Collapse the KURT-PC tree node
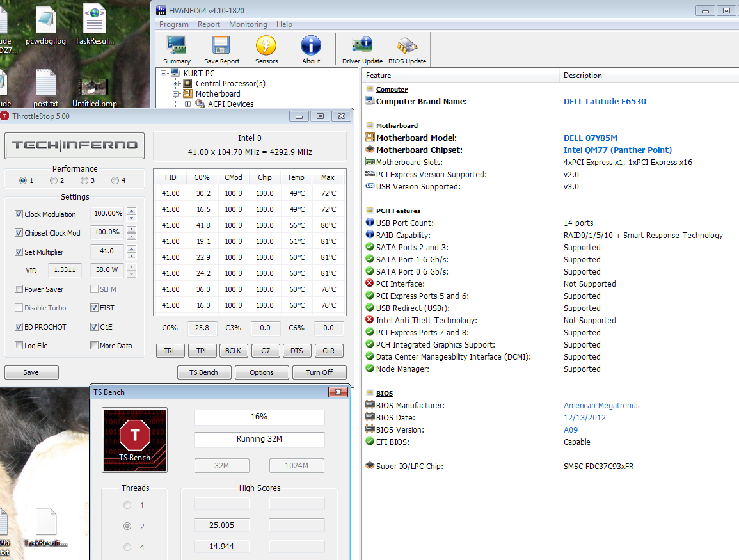The height and width of the screenshot is (560, 739). click(x=164, y=73)
